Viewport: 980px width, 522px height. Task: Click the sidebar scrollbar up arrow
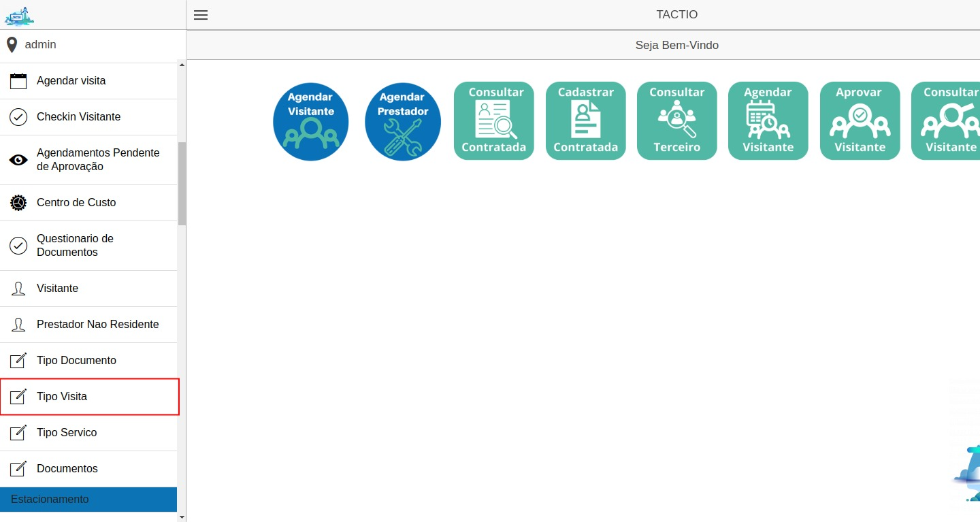point(182,65)
